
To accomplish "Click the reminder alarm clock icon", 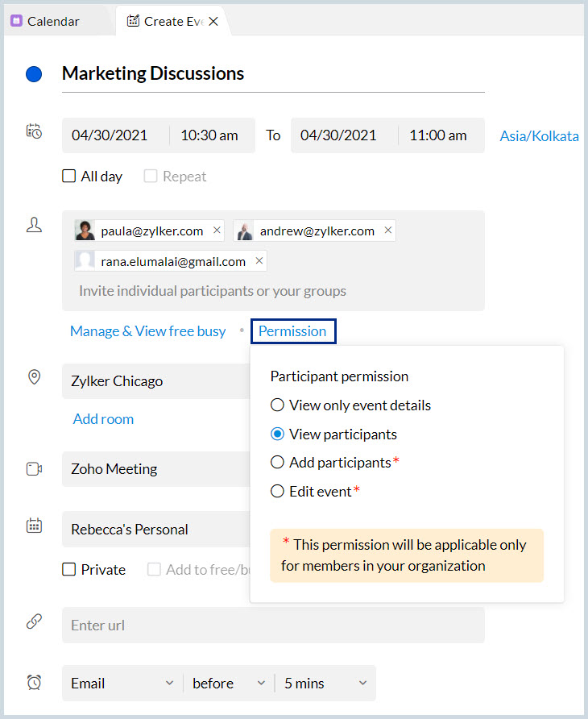I will point(34,683).
